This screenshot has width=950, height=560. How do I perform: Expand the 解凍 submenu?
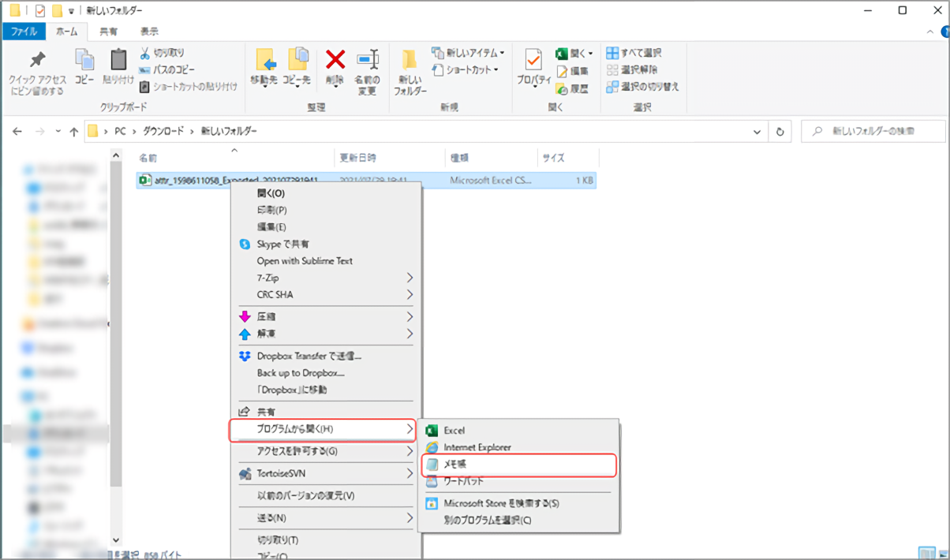[327, 334]
